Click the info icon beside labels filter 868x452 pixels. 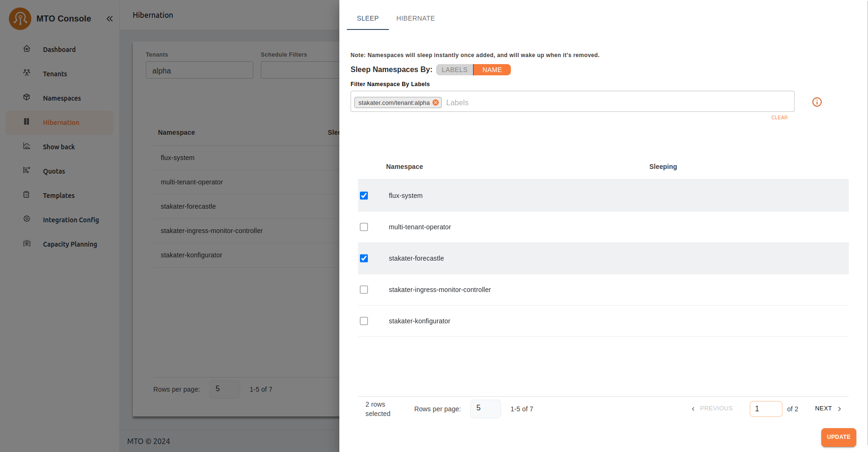click(x=817, y=102)
